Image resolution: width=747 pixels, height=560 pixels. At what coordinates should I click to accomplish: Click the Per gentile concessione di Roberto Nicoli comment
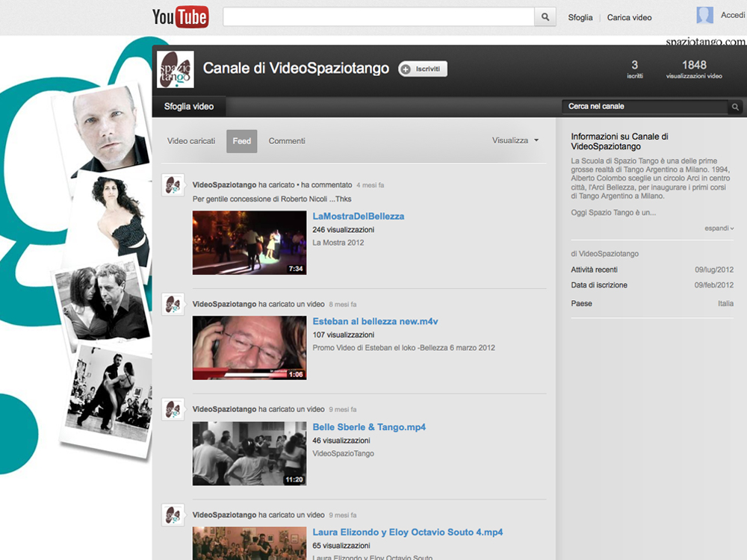(x=272, y=199)
